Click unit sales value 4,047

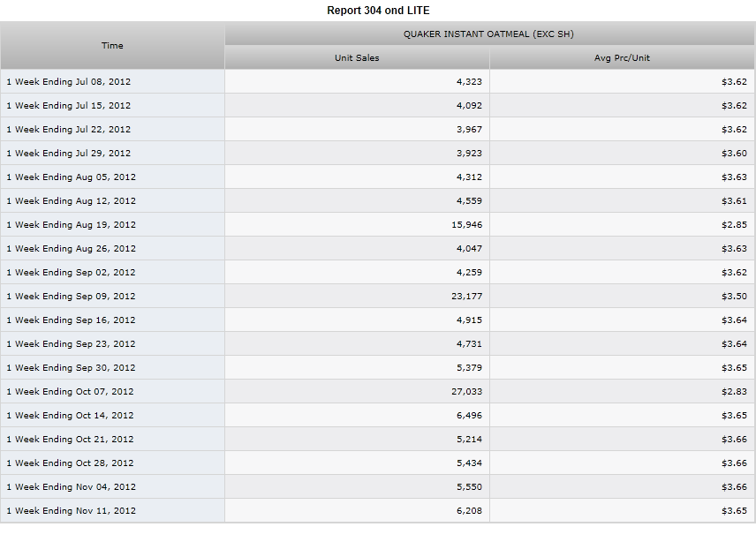click(x=469, y=249)
